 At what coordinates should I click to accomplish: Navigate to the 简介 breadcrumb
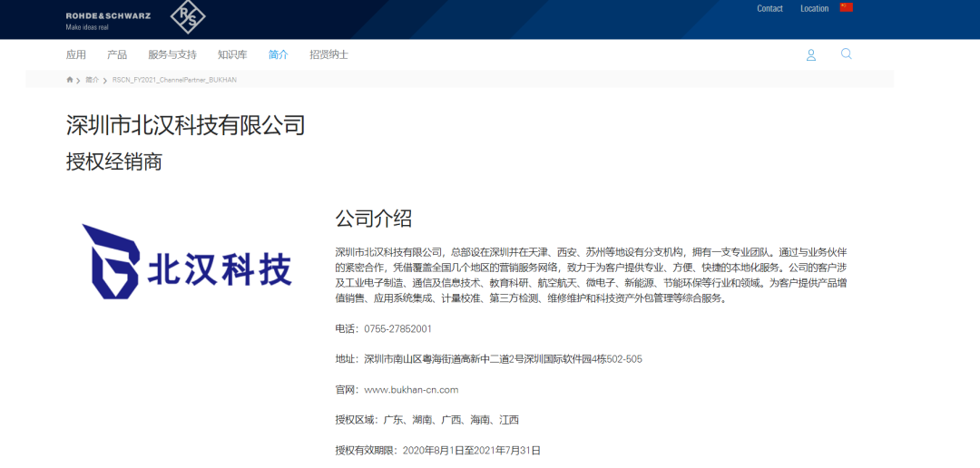pos(93,80)
